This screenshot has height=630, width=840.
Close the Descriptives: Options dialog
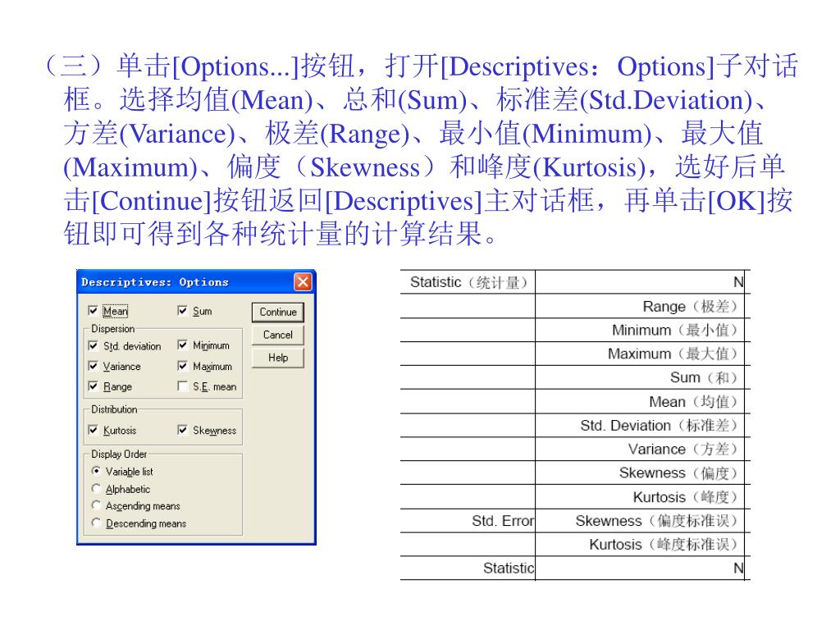(303, 282)
